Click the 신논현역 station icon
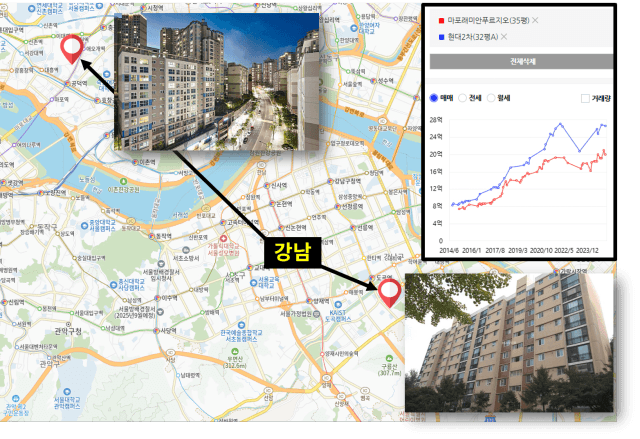 [281, 228]
